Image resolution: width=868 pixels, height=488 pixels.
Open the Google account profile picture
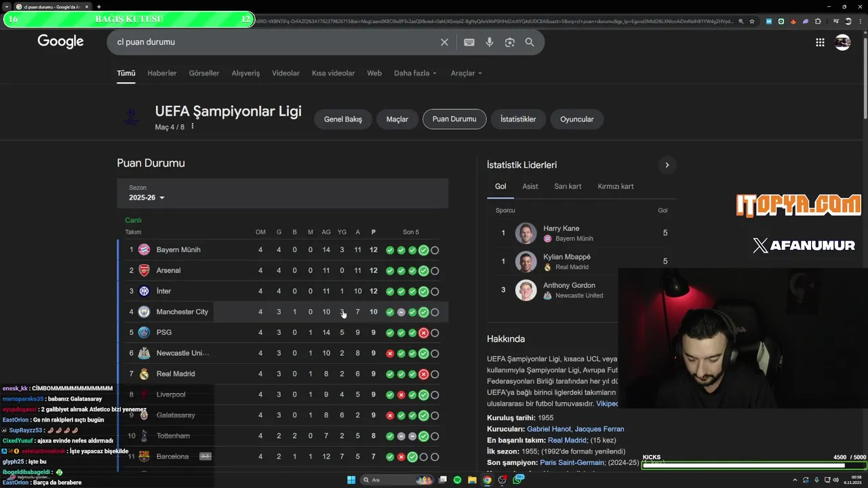pos(843,42)
